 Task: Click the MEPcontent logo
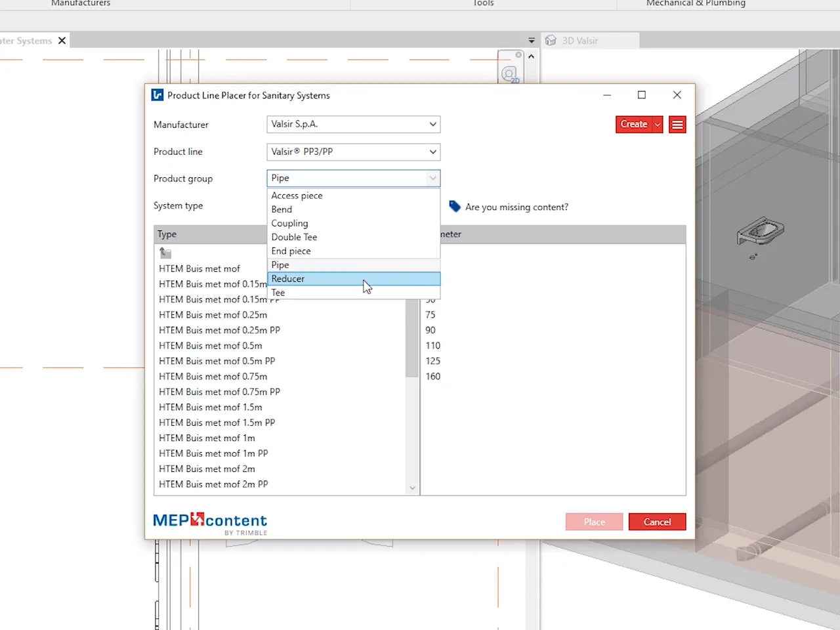[x=210, y=523]
